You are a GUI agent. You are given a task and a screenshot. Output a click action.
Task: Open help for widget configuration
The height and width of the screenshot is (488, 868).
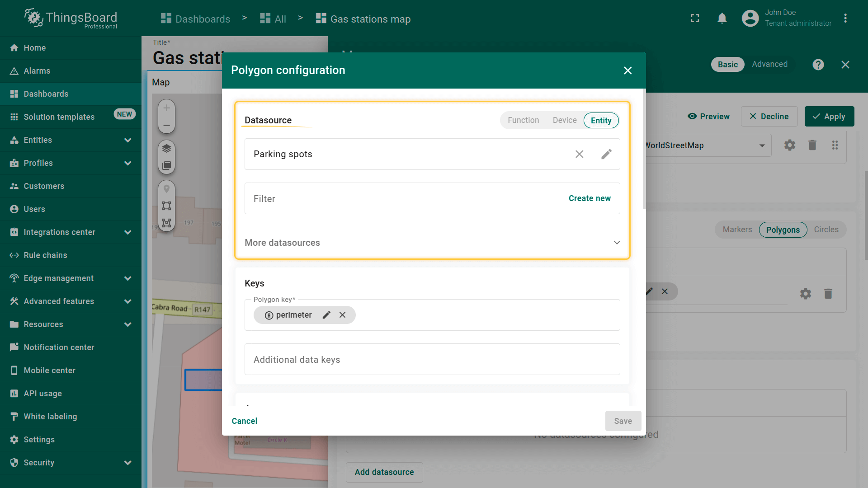pos(818,65)
